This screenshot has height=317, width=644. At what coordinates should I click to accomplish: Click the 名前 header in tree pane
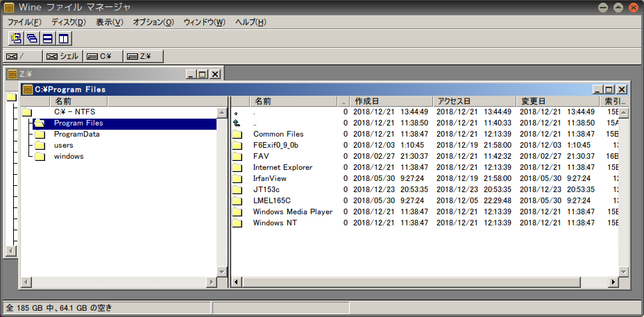[78, 101]
